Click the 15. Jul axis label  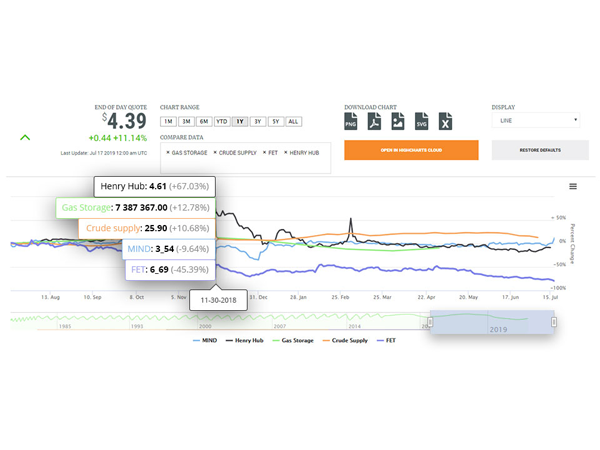tap(550, 297)
